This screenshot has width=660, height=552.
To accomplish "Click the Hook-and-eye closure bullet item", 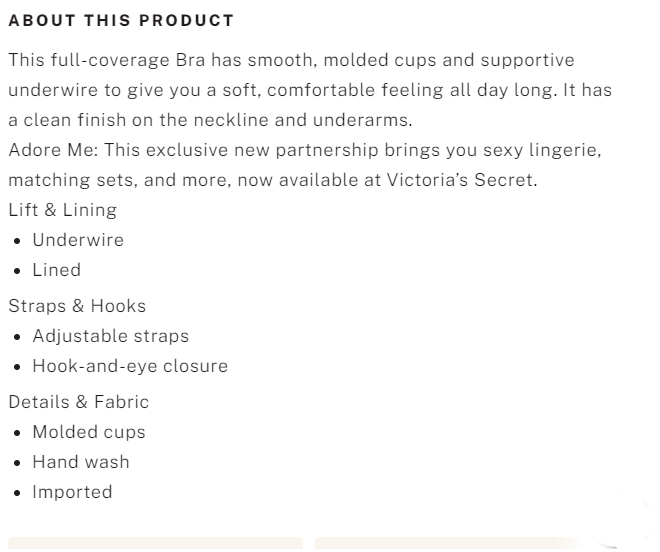I will click(x=130, y=366).
